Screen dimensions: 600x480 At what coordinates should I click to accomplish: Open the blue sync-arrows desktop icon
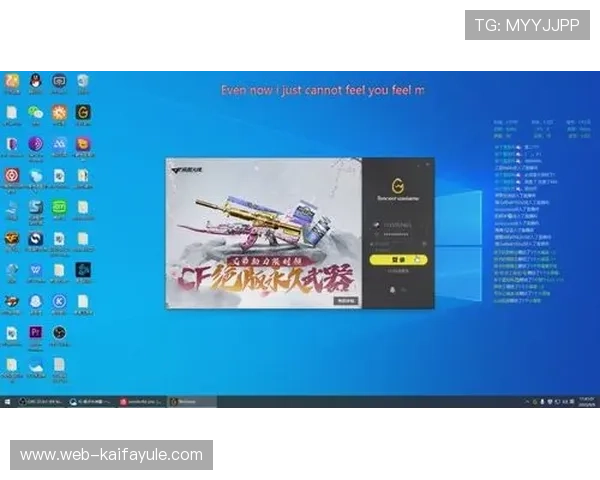[36, 239]
